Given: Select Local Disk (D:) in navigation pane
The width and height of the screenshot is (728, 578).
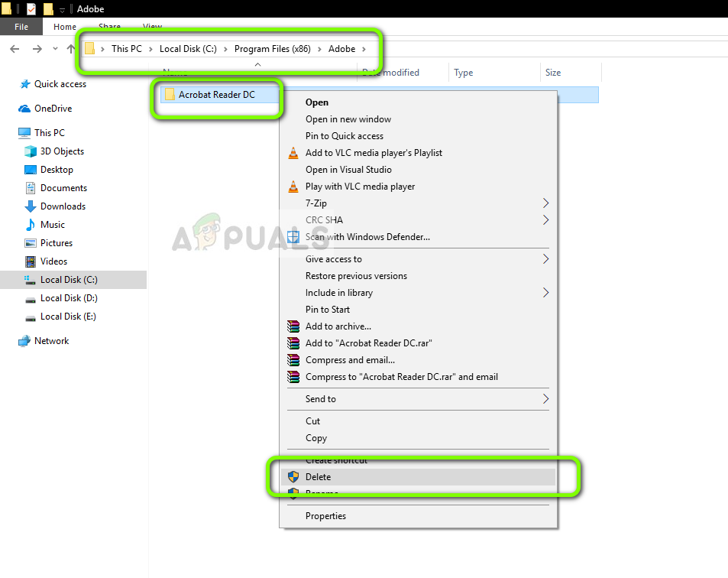Looking at the screenshot, I should click(x=69, y=298).
